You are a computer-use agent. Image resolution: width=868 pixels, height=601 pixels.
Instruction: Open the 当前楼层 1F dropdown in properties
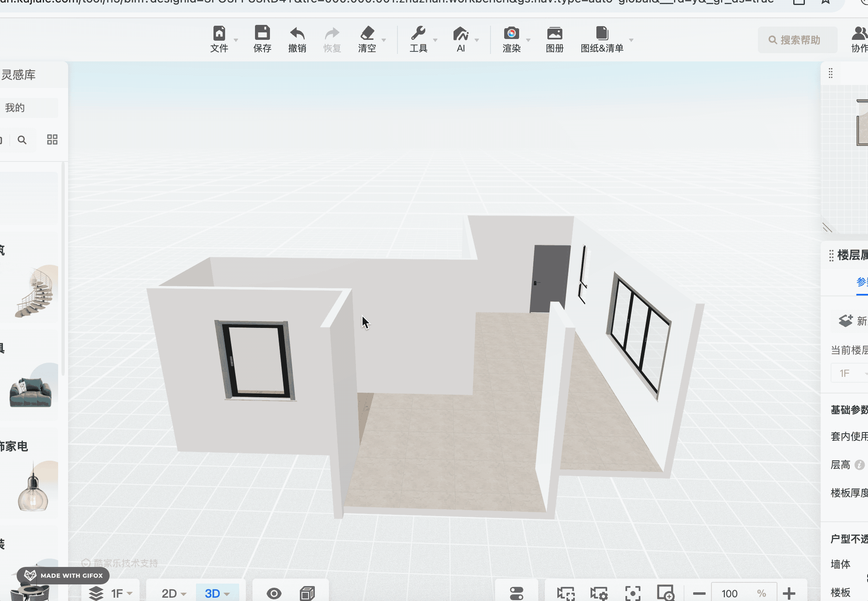point(849,373)
